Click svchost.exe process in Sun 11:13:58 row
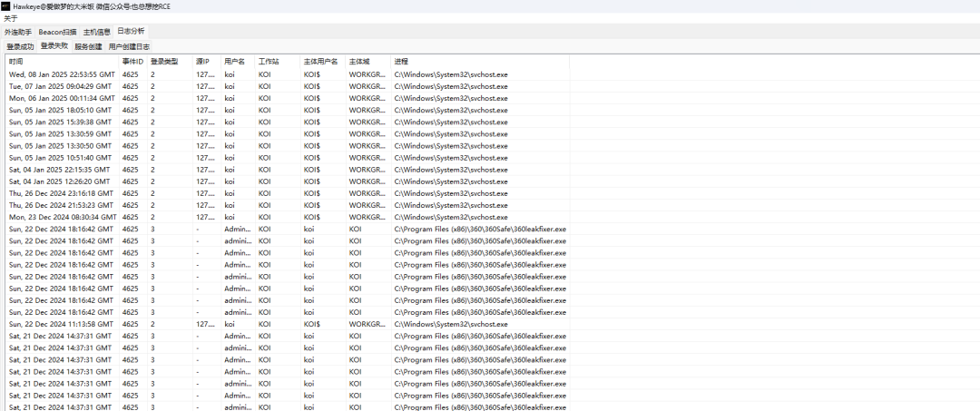The height and width of the screenshot is (411, 980). click(x=451, y=324)
